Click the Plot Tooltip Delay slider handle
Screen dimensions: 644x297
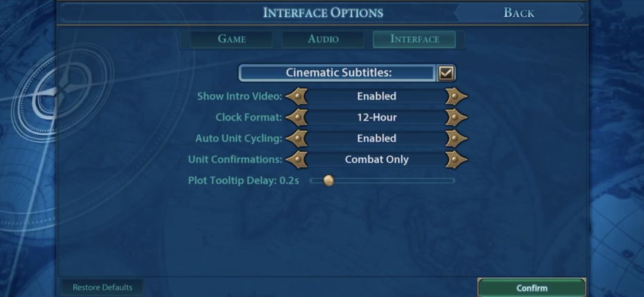point(328,180)
